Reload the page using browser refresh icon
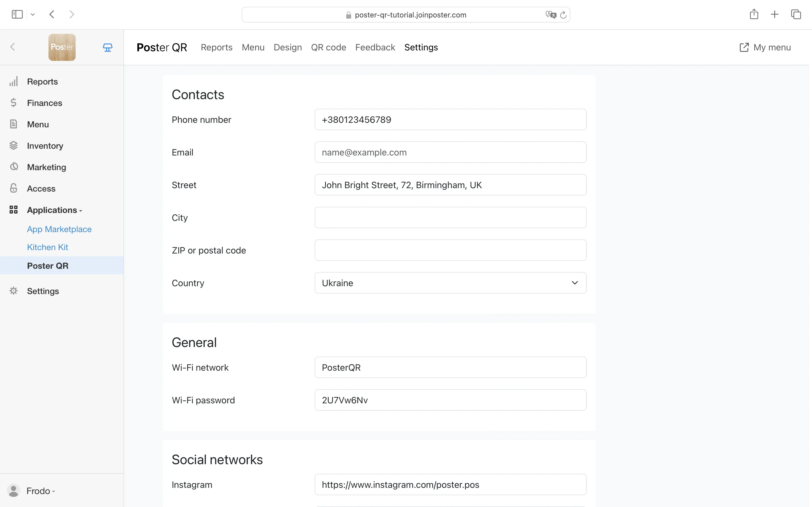This screenshot has width=812, height=507. [563, 15]
